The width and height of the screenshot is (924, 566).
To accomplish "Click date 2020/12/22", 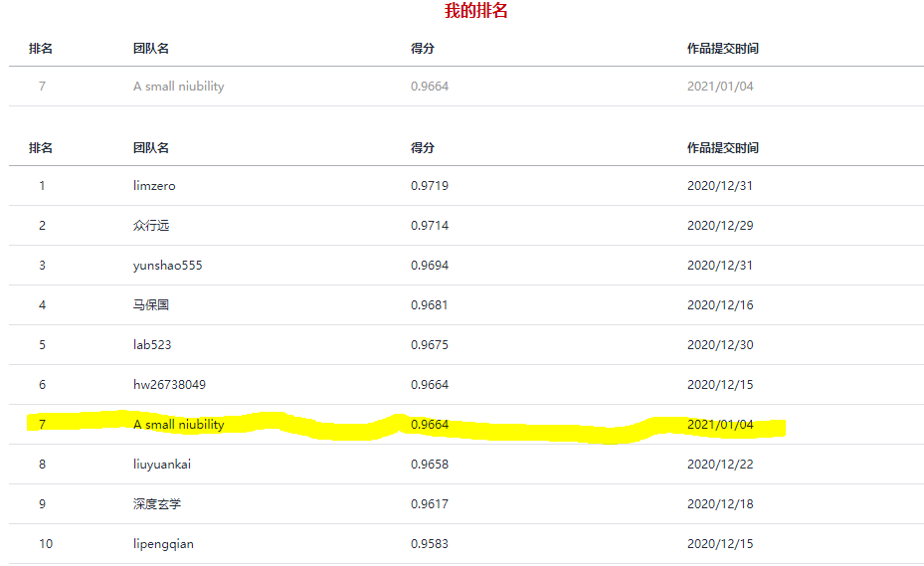I will point(720,464).
